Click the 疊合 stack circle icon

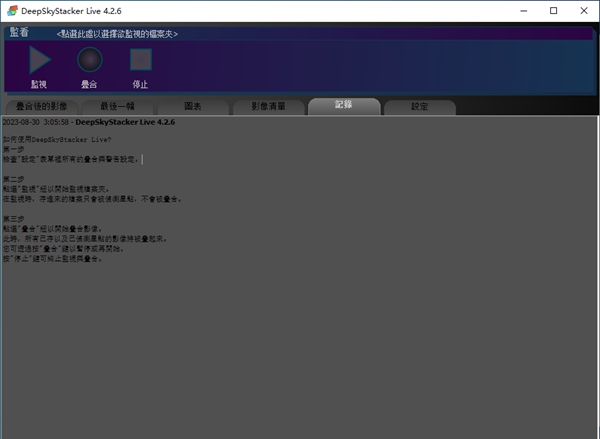(90, 60)
